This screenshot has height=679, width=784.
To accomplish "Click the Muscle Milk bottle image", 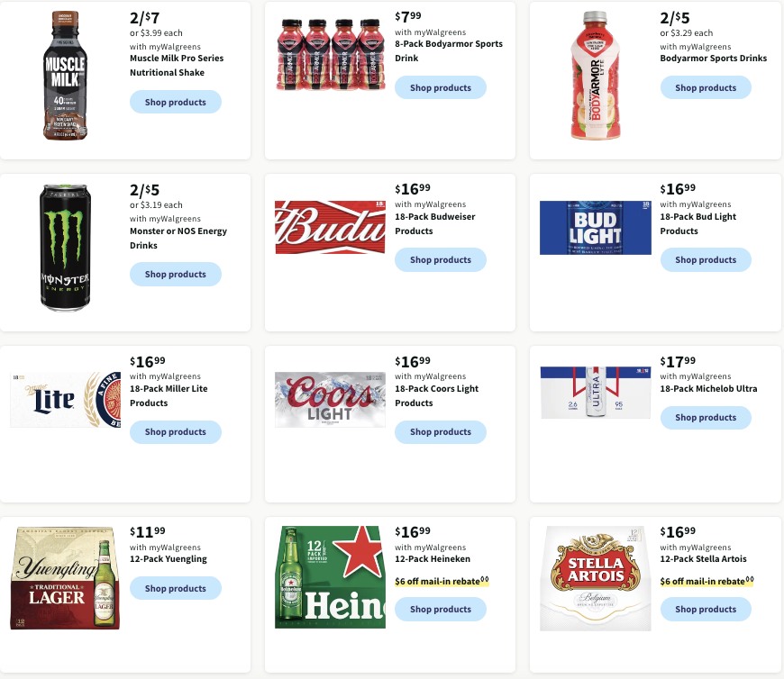I will [65, 76].
